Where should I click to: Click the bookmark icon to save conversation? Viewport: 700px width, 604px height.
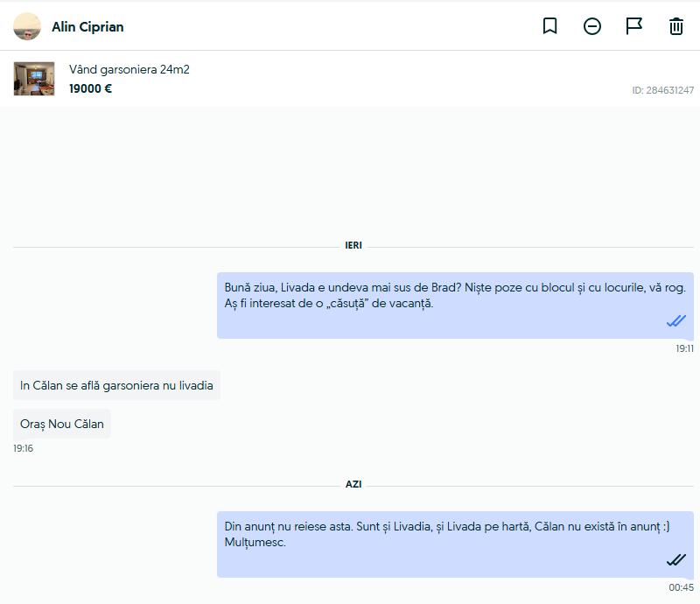[549, 26]
